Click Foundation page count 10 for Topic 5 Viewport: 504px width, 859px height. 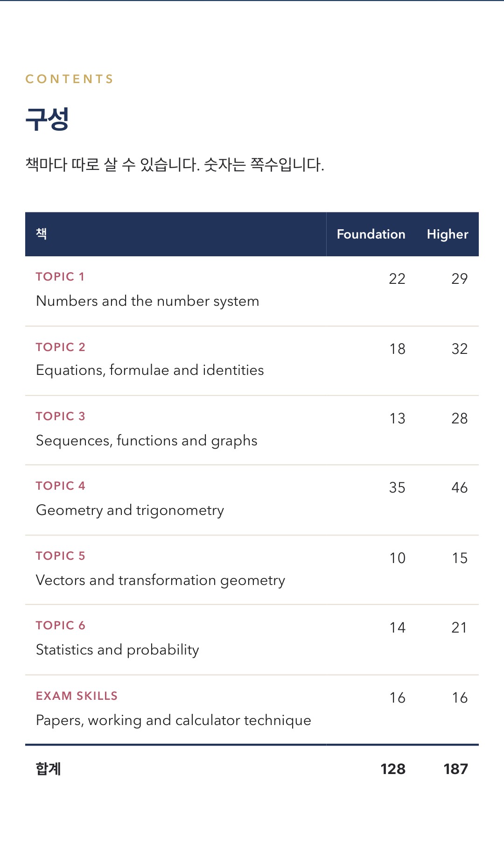coord(398,558)
